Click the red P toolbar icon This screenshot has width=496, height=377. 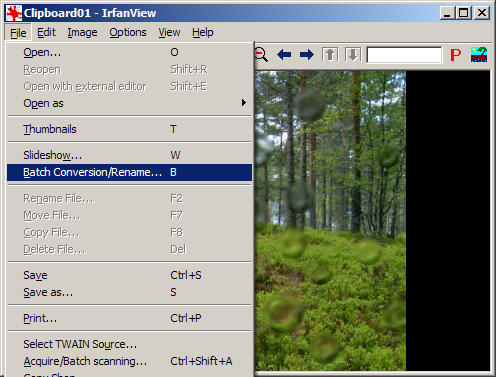tap(456, 55)
